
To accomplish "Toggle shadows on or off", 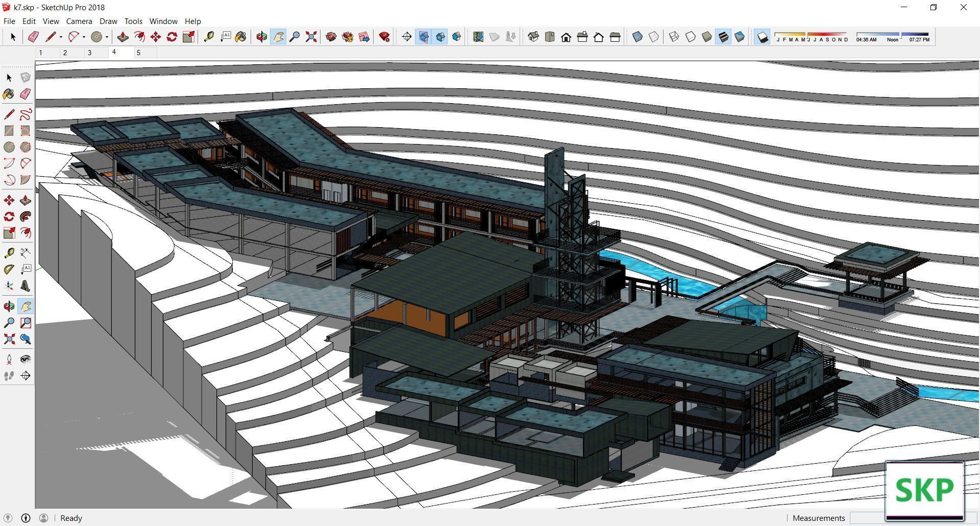I will pyautogui.click(x=763, y=37).
